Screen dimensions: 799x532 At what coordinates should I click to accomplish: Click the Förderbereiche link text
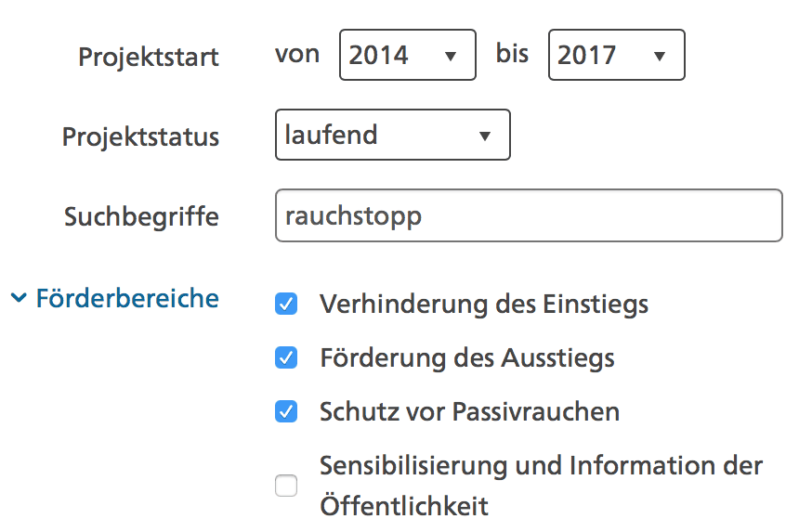click(x=127, y=299)
